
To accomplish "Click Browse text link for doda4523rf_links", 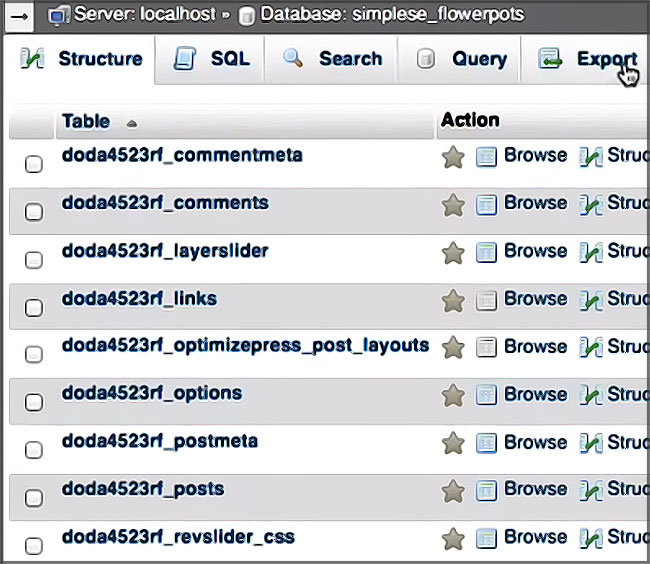I will [535, 299].
